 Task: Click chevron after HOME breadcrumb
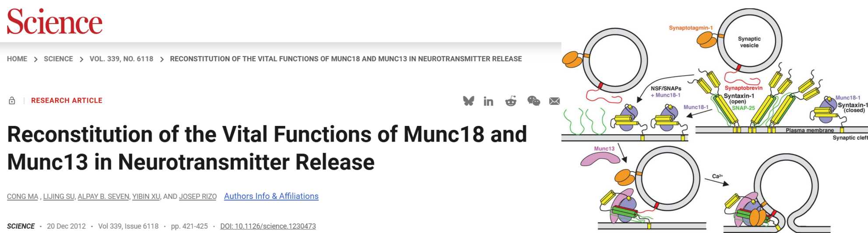(x=35, y=59)
